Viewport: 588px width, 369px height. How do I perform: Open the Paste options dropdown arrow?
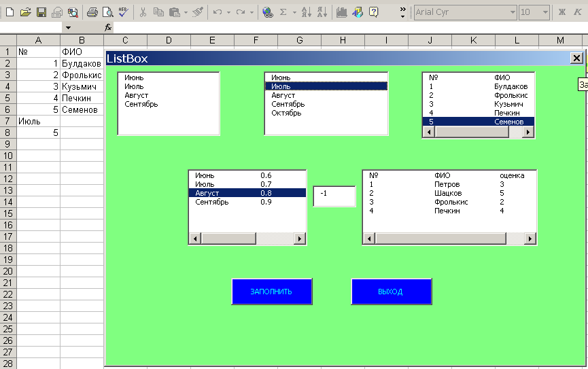click(186, 12)
